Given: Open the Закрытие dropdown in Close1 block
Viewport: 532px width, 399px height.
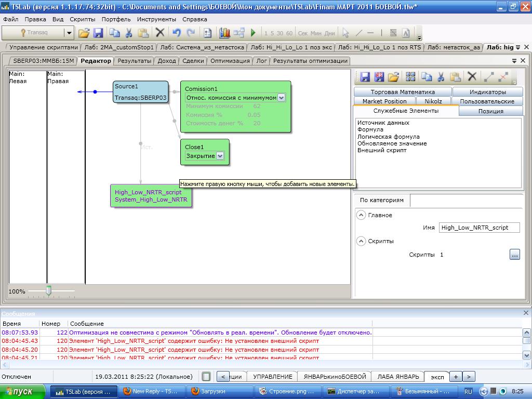Looking at the screenshot, I should [x=220, y=156].
